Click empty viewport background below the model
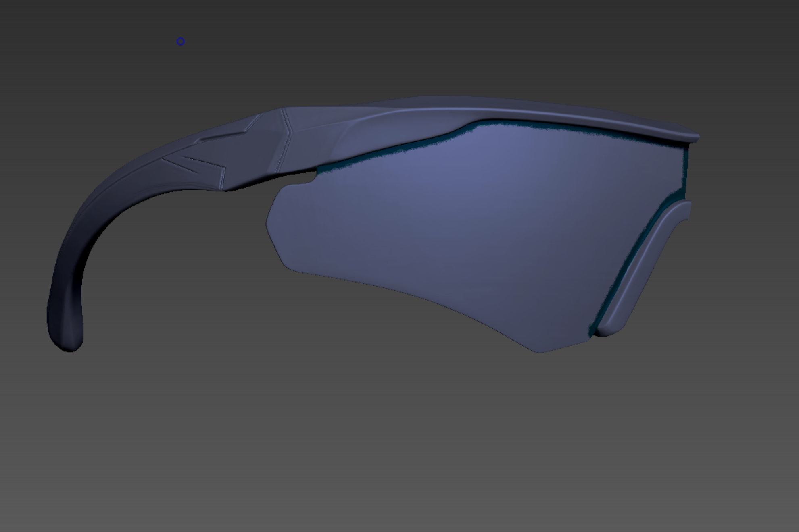 tap(399, 443)
